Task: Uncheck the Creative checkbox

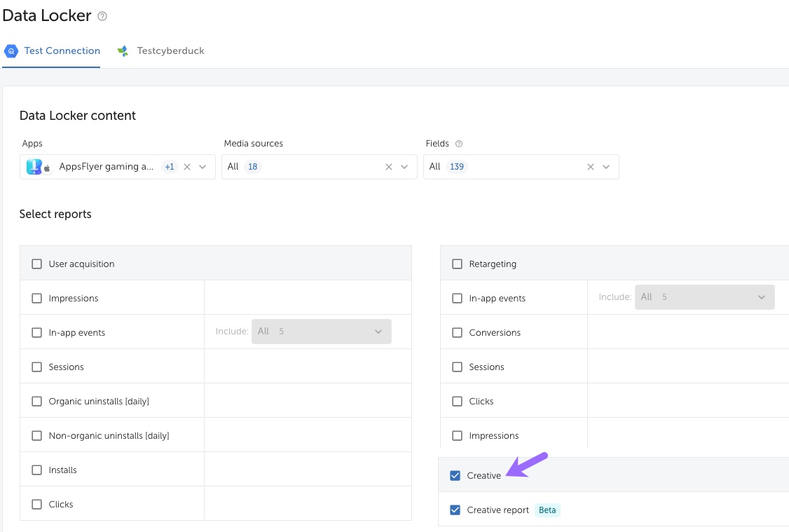Action: point(455,476)
